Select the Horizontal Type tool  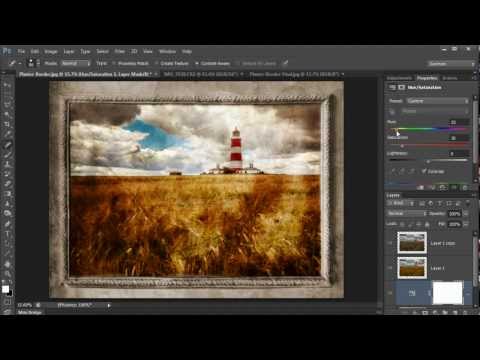click(7, 234)
